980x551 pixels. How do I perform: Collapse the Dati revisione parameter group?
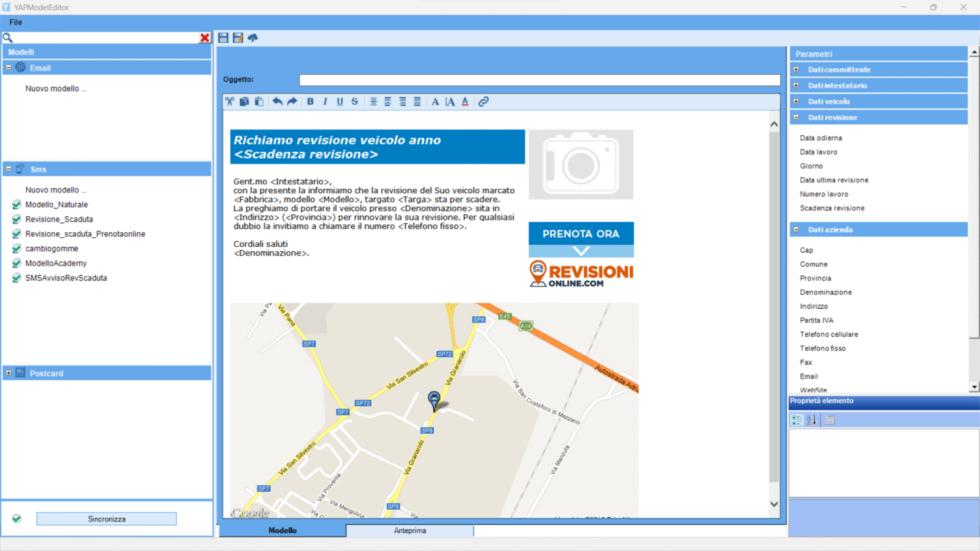[796, 117]
